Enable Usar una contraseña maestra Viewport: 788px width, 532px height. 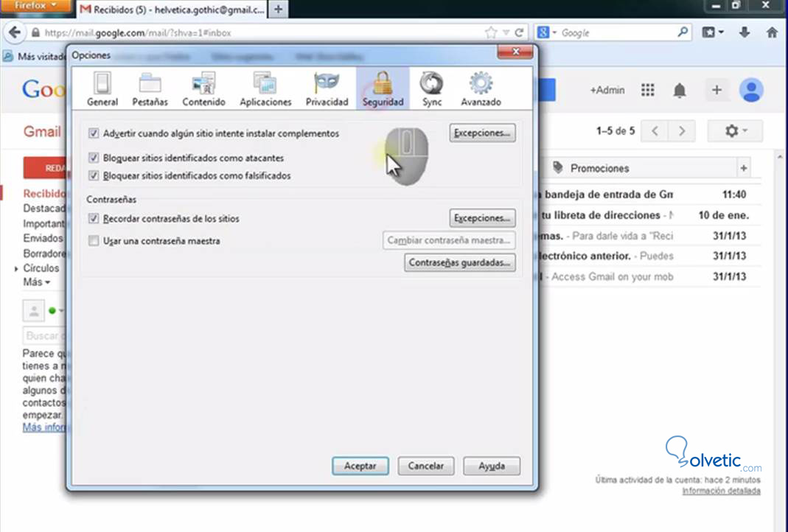coord(94,241)
